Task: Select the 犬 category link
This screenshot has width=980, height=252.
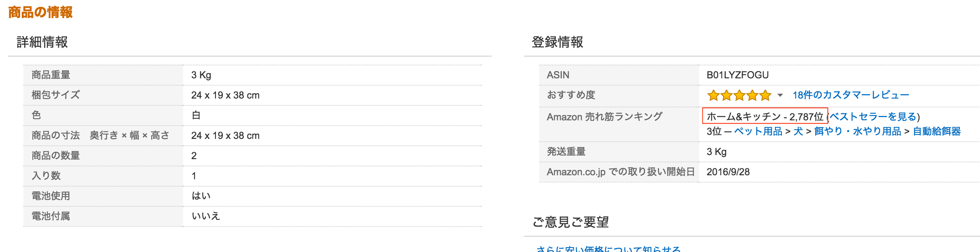Action: tap(798, 131)
